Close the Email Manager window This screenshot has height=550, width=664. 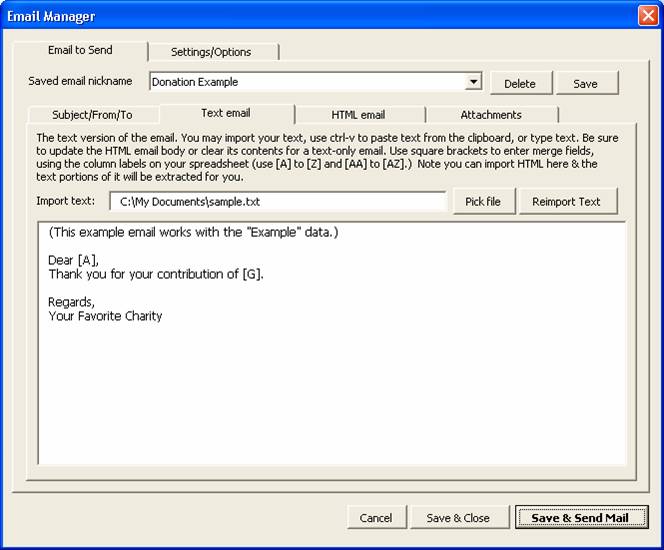click(x=648, y=16)
